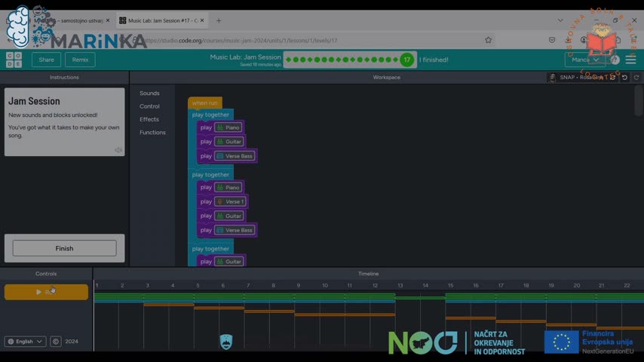Select the Functions block category

[152, 133]
